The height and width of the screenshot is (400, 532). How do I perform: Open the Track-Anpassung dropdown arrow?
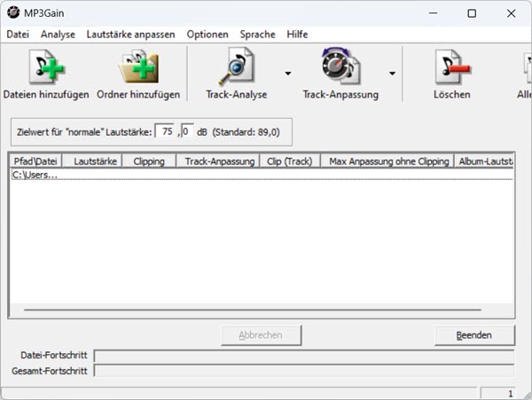pos(392,74)
